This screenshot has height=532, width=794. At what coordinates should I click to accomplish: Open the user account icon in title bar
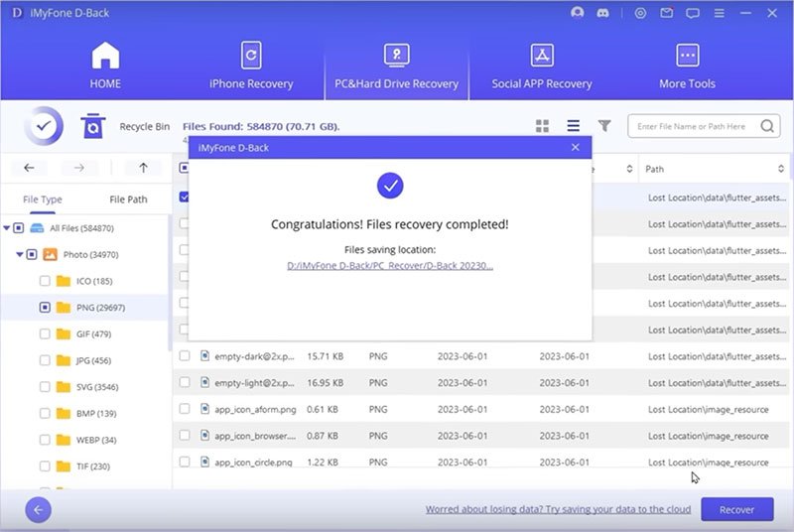577,13
